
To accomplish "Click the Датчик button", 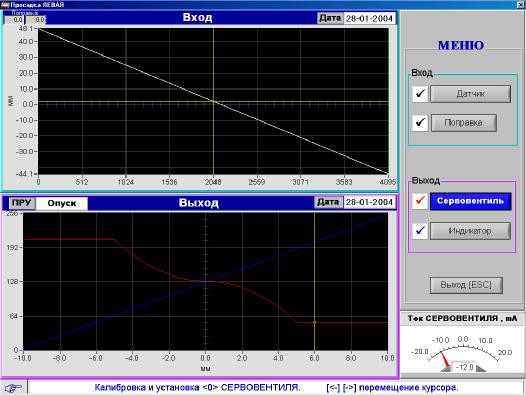I will (x=470, y=94).
